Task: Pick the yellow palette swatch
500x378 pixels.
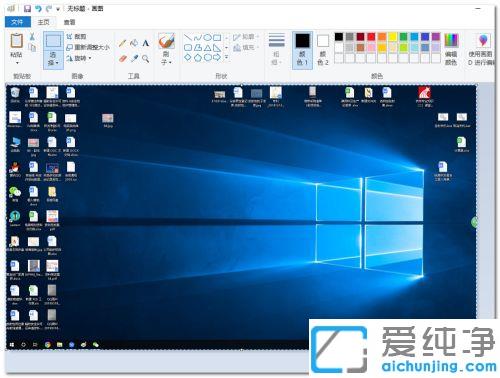Action: coord(393,37)
